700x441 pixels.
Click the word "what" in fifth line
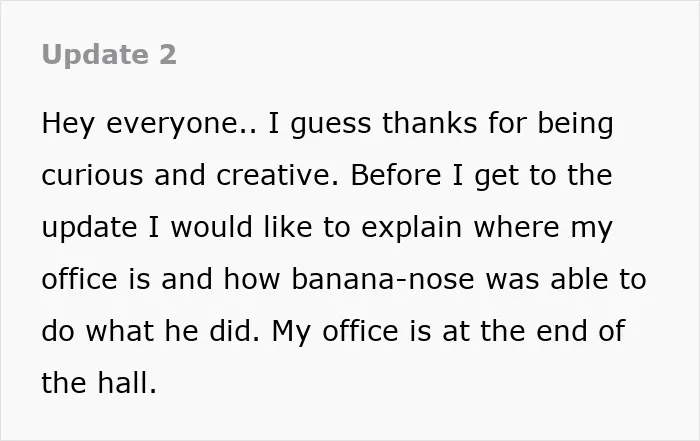tap(120, 331)
